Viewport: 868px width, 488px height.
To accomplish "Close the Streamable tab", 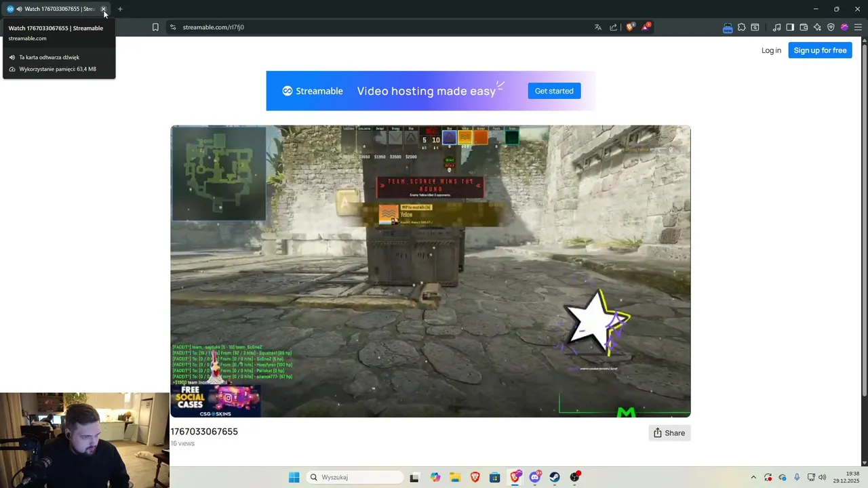I will [x=104, y=9].
